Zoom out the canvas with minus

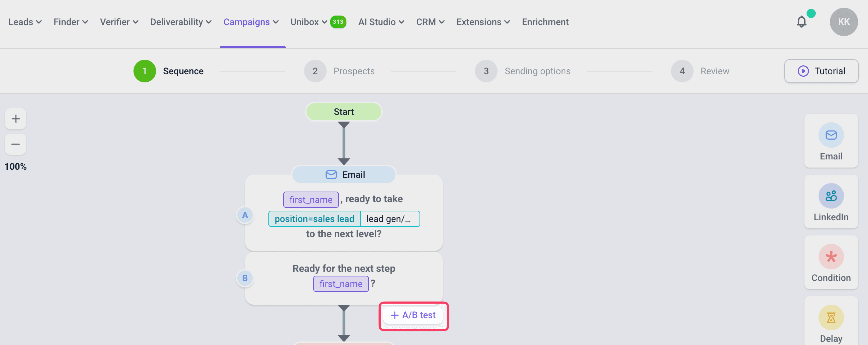[16, 144]
